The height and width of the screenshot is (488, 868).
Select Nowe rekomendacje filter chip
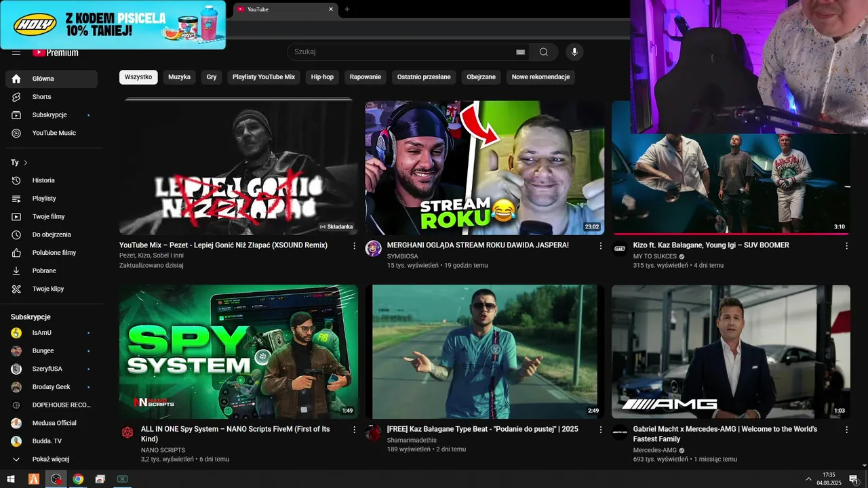pos(540,77)
